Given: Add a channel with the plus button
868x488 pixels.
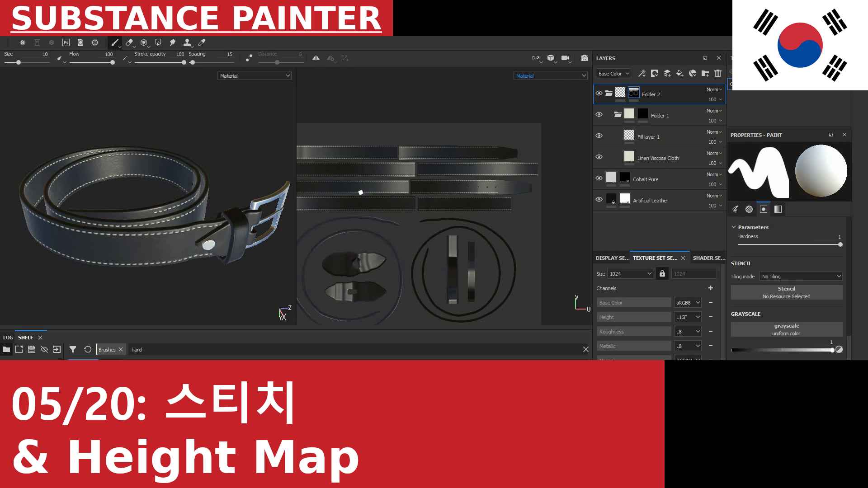Looking at the screenshot, I should (x=711, y=288).
